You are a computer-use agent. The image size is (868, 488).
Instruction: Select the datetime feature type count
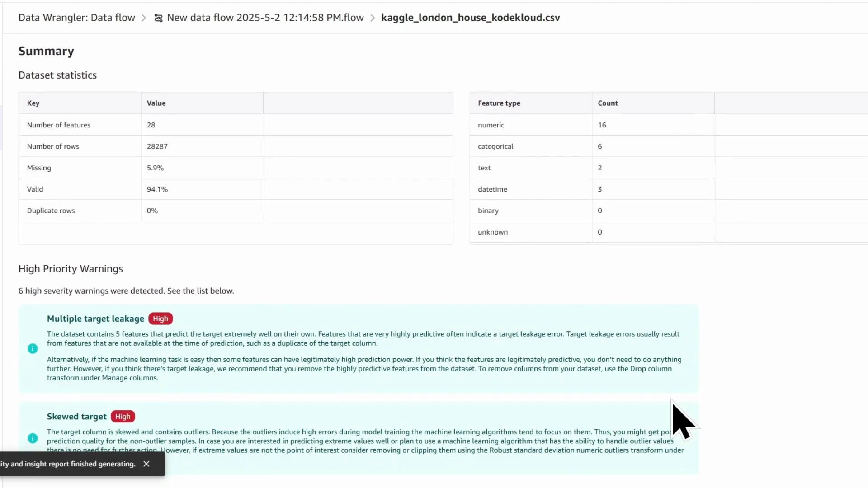click(x=600, y=189)
